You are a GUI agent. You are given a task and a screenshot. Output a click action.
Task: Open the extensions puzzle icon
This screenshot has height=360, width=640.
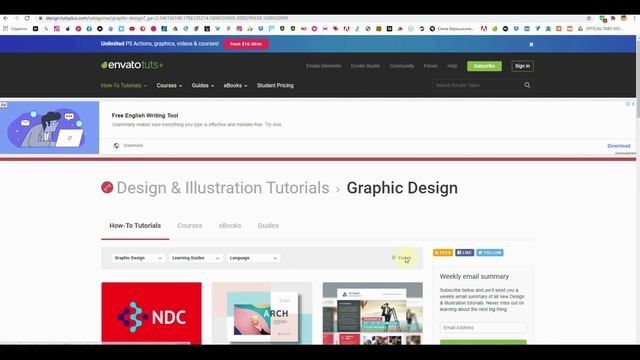pyautogui.click(x=613, y=18)
